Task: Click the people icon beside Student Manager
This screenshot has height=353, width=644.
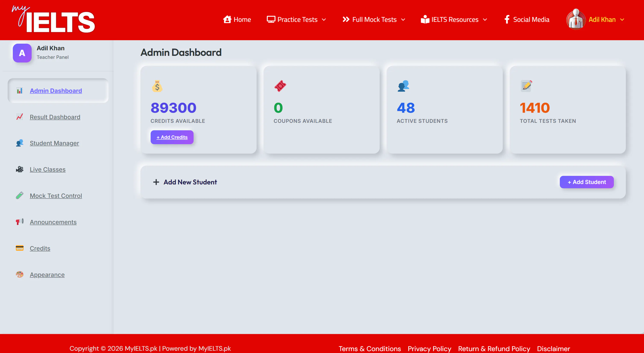Action: tap(19, 143)
